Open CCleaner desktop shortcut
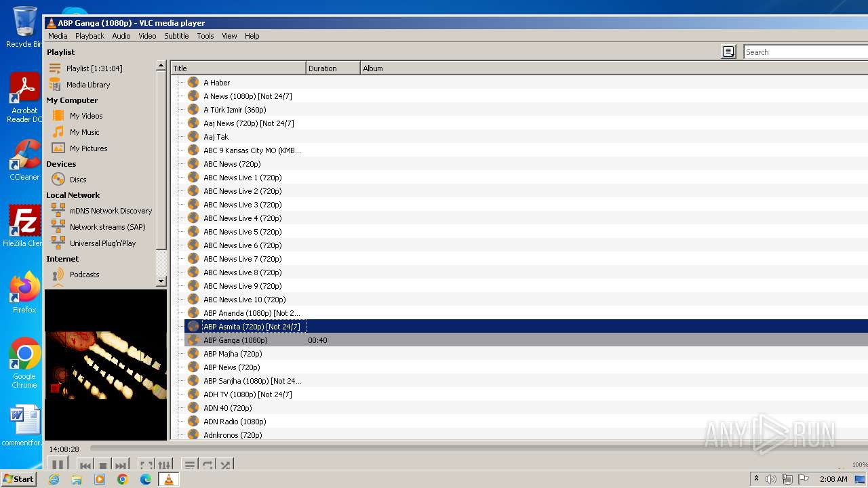 tap(24, 160)
